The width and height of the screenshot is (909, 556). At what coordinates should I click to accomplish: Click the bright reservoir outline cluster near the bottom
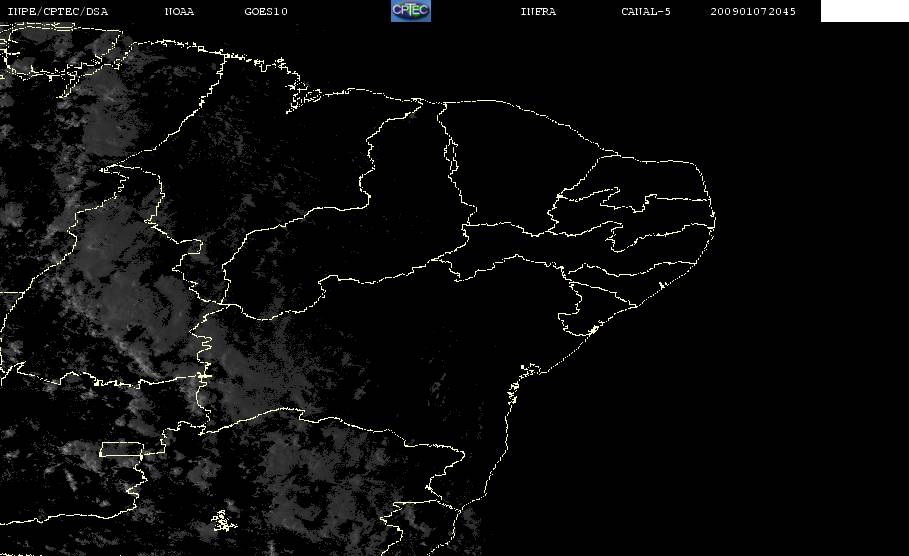(223, 520)
